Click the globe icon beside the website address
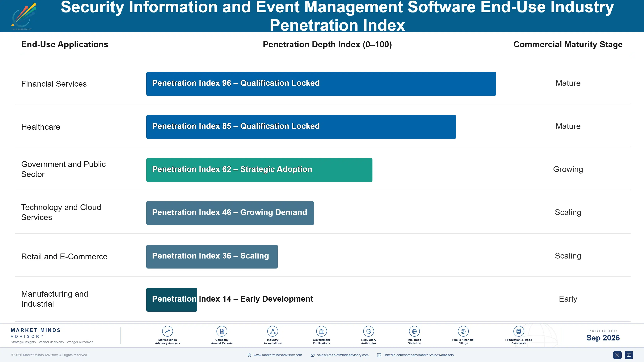The width and height of the screenshot is (644, 362). click(249, 355)
